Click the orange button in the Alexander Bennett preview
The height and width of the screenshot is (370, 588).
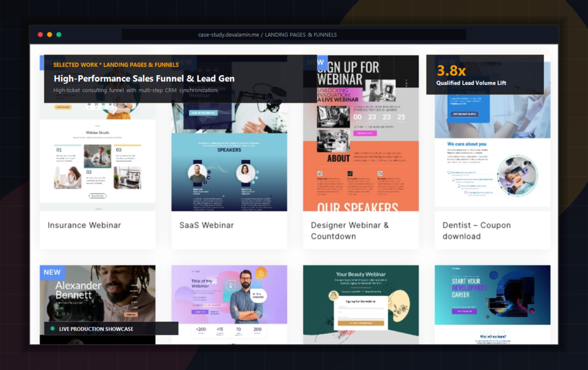pos(131,314)
